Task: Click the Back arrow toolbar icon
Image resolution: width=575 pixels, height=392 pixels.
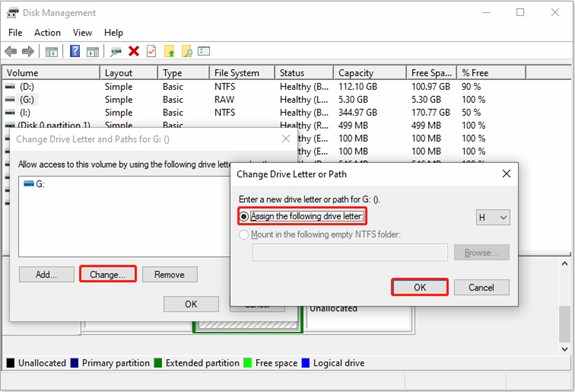Action: 11,51
